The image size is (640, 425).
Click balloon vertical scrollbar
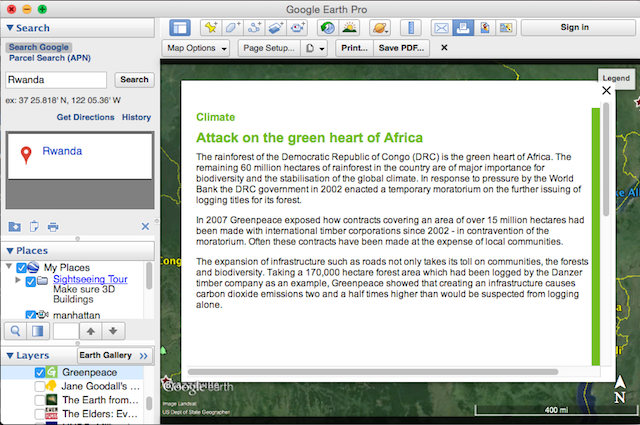coord(606,160)
